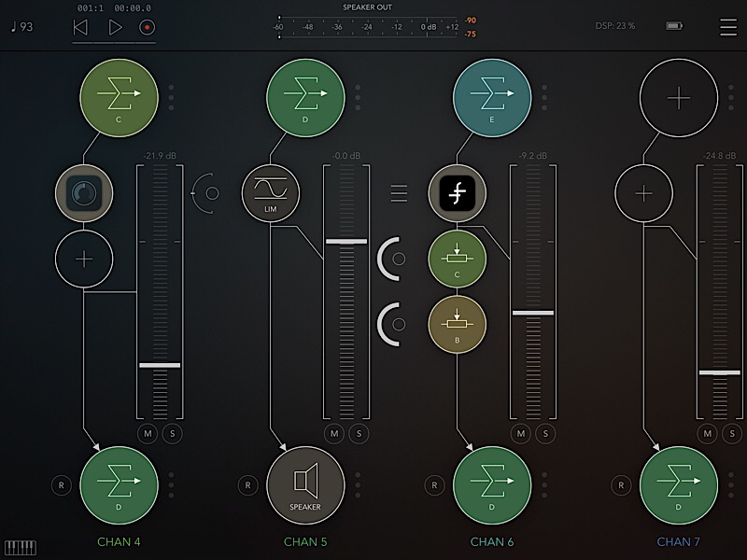This screenshot has height=560, width=747.
Task: Open the hamburger menu at top right
Action: [727, 27]
